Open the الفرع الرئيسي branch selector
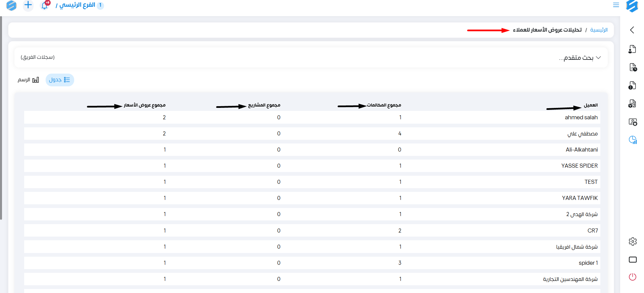Image resolution: width=644 pixels, height=293 pixels. click(78, 5)
